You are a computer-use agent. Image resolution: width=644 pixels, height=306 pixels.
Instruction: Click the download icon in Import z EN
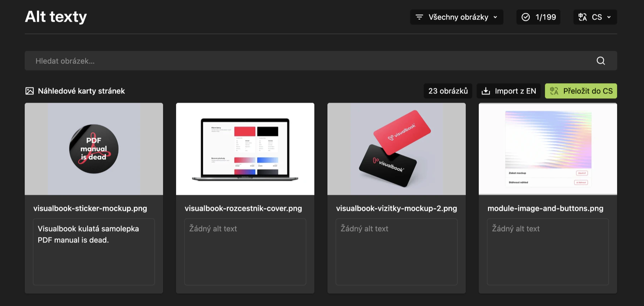(x=486, y=91)
